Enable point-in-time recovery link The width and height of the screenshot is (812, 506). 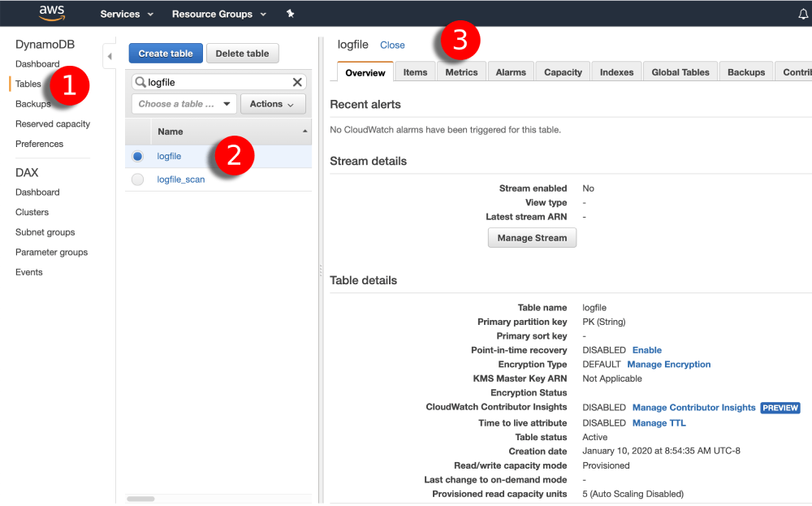pyautogui.click(x=647, y=350)
